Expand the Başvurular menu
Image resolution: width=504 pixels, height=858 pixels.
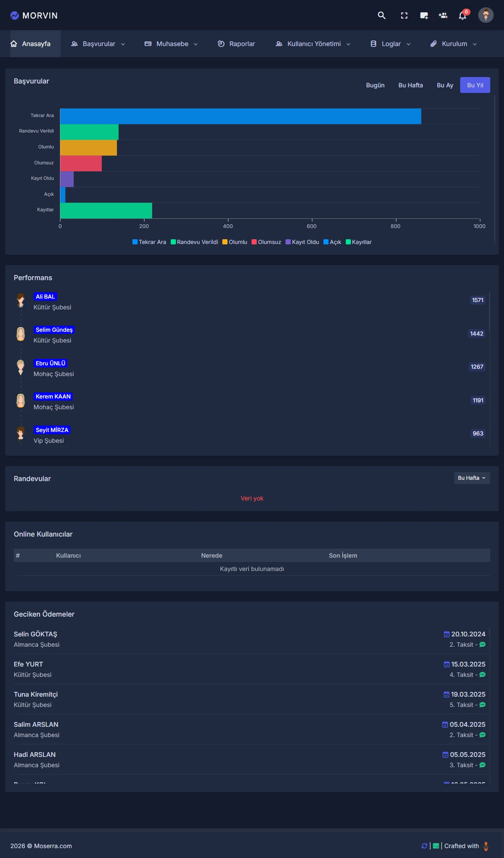coord(98,44)
